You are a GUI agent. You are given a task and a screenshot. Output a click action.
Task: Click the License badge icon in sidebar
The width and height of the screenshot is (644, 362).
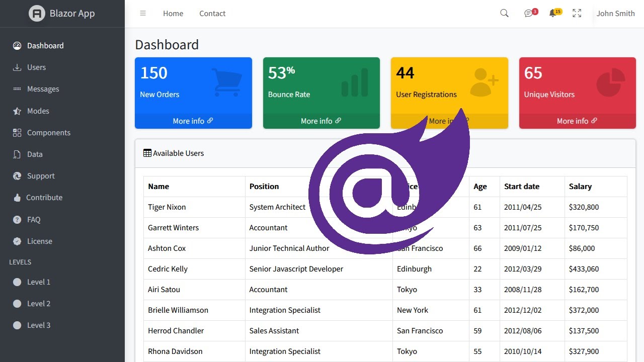coord(17,241)
